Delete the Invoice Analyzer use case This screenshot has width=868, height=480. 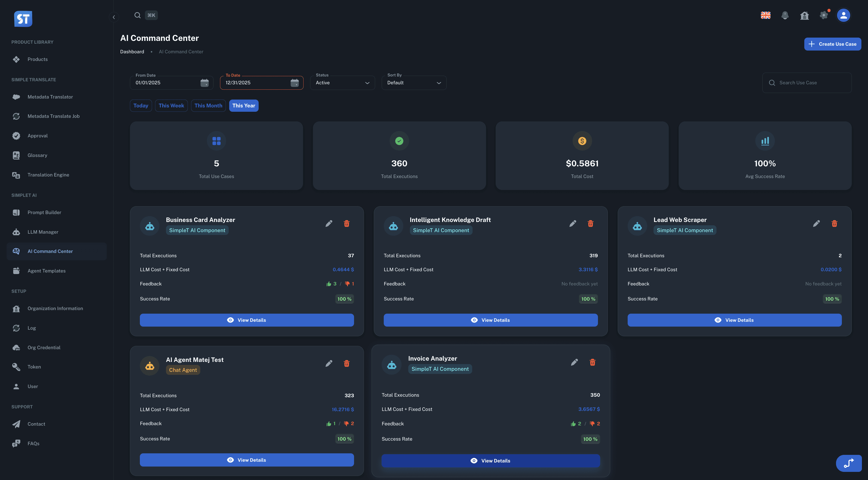click(x=593, y=362)
